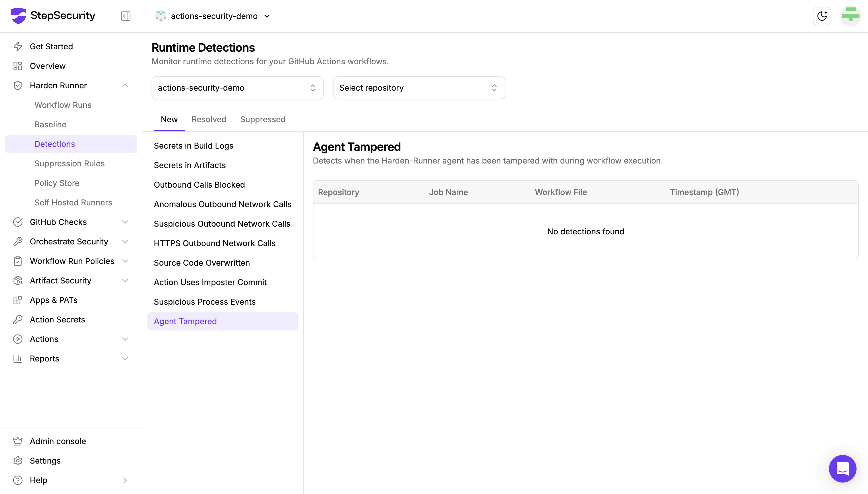Open Settings gear icon

coord(18,461)
